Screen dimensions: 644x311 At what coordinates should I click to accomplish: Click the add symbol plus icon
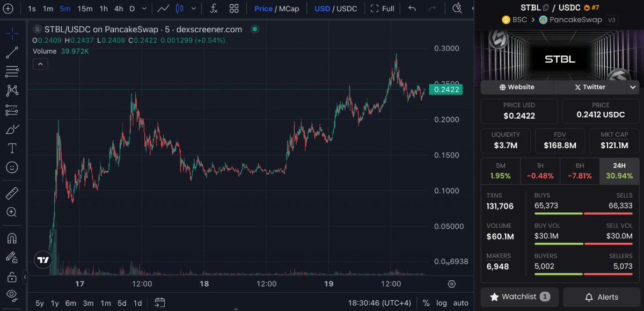click(8, 9)
